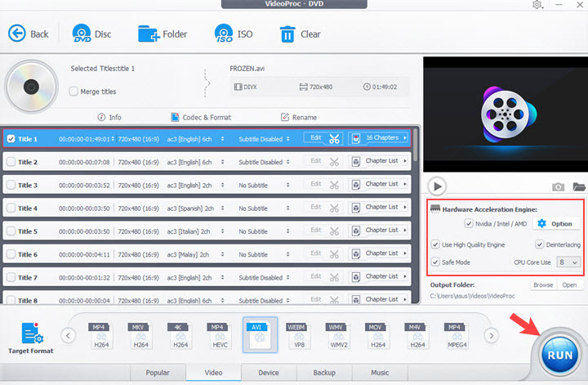
Task: Click the RUN button
Action: click(559, 355)
